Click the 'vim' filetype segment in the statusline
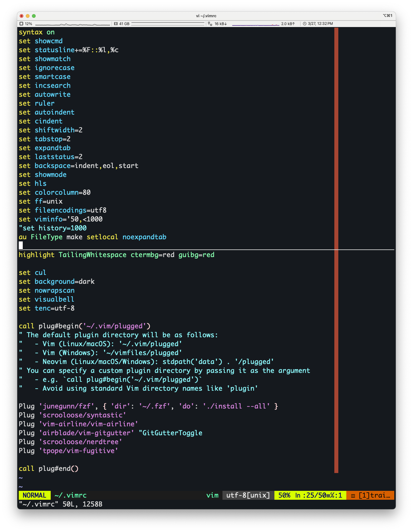 coord(212,495)
